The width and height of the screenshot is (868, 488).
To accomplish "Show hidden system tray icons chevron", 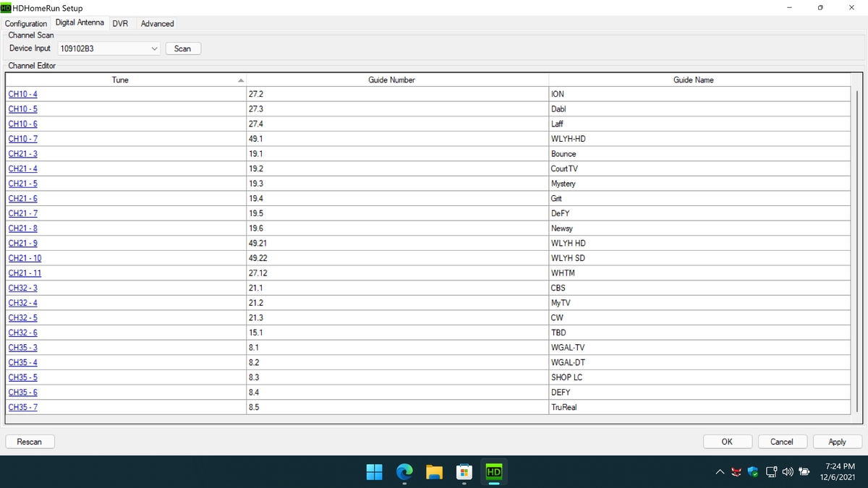I will 720,472.
